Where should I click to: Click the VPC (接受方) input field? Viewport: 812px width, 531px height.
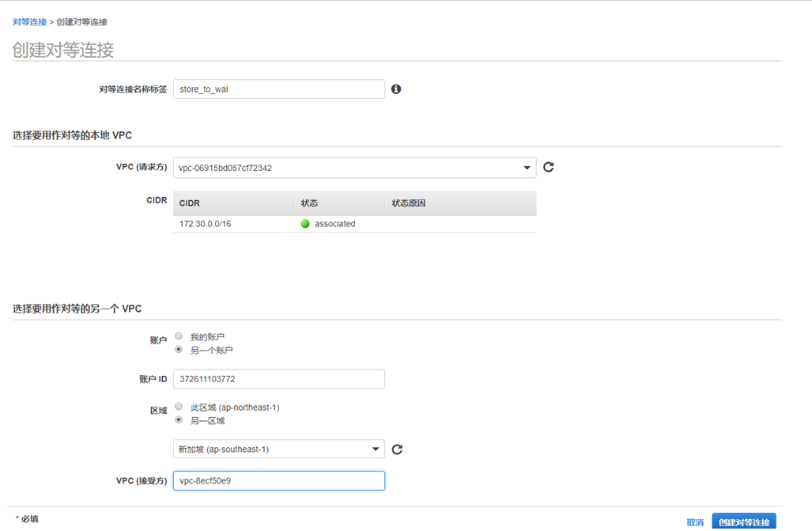tap(278, 480)
